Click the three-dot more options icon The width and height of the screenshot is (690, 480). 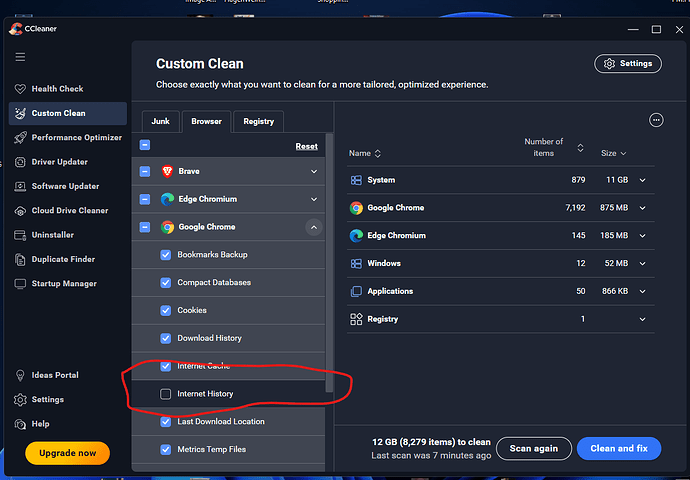coord(656,120)
